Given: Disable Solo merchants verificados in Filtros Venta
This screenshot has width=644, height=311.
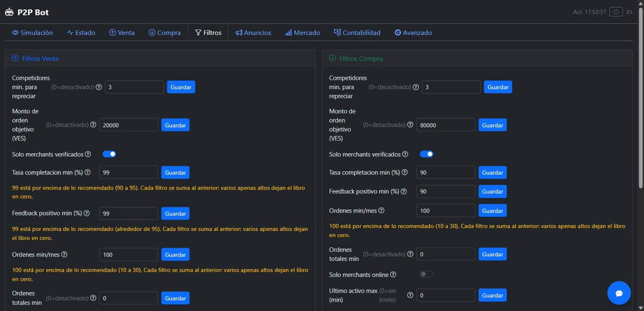Looking at the screenshot, I should point(109,154).
